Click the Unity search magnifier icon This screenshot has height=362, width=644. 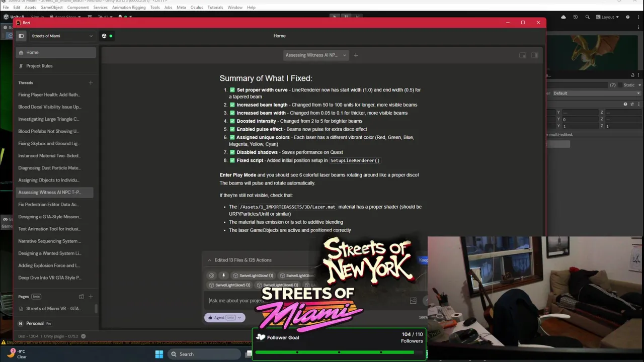(587, 17)
